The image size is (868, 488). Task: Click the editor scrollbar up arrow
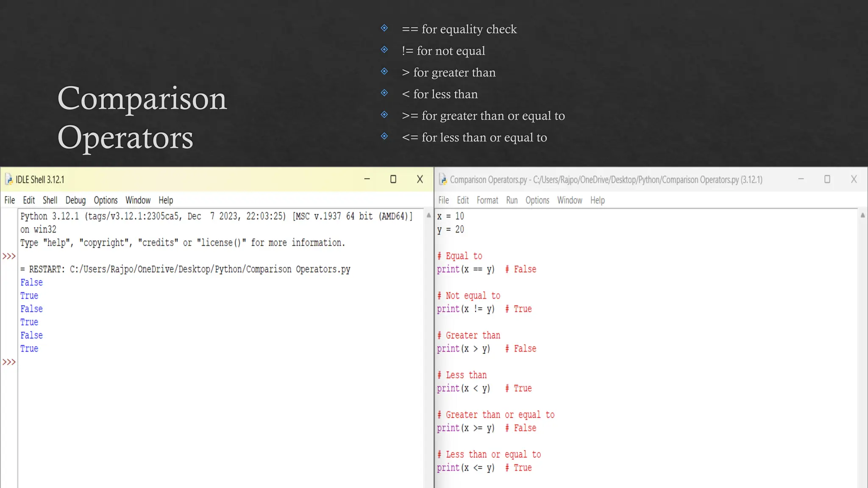coord(862,216)
